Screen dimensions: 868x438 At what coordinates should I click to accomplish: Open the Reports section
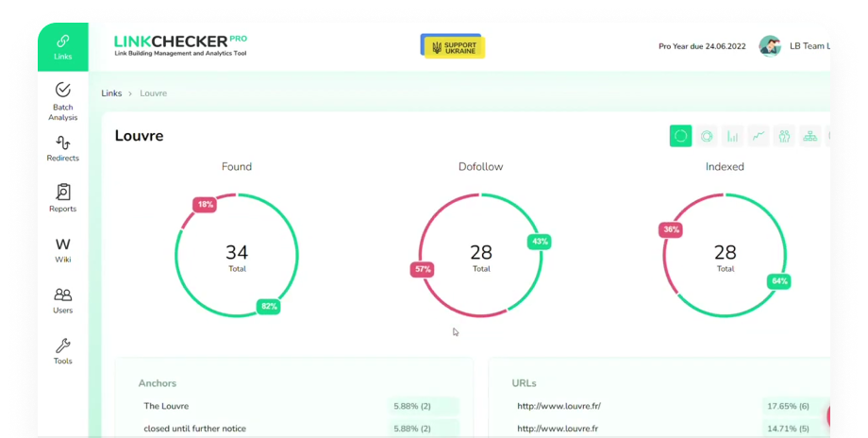(62, 198)
